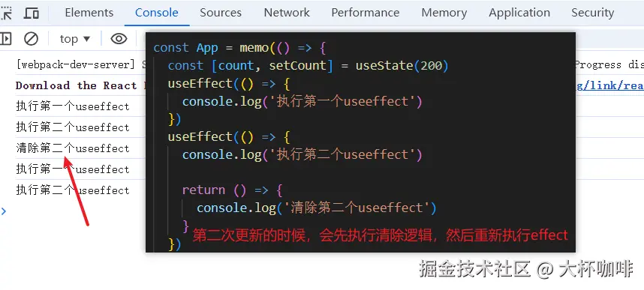Click the console prompt chevron

4,211
